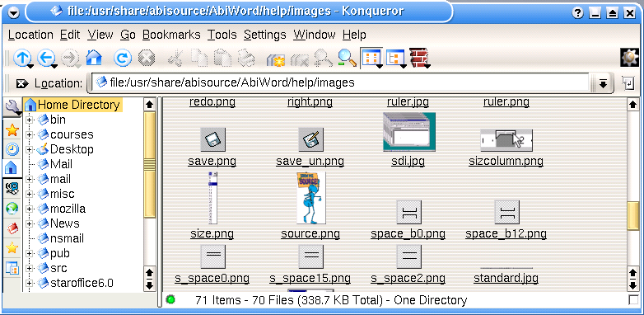Open the save_un.png file link
The height and width of the screenshot is (315, 644).
(310, 161)
